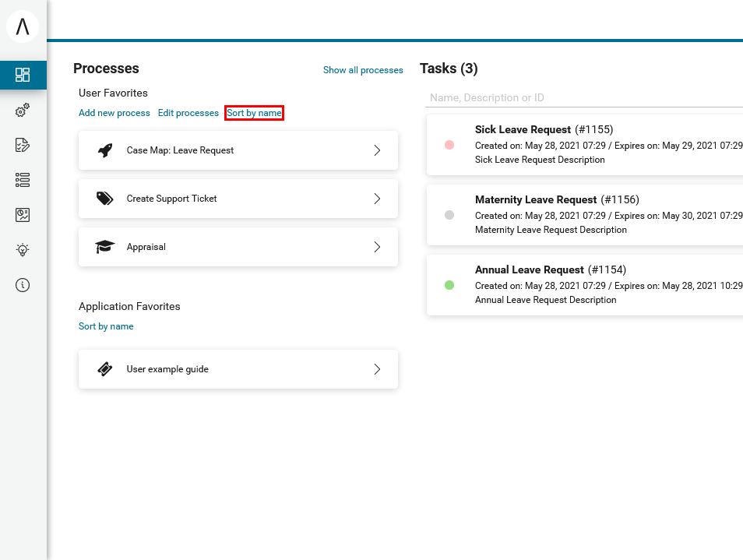Click the rocket icon for Leave Request
Screen dimensions: 743x560
click(105, 150)
